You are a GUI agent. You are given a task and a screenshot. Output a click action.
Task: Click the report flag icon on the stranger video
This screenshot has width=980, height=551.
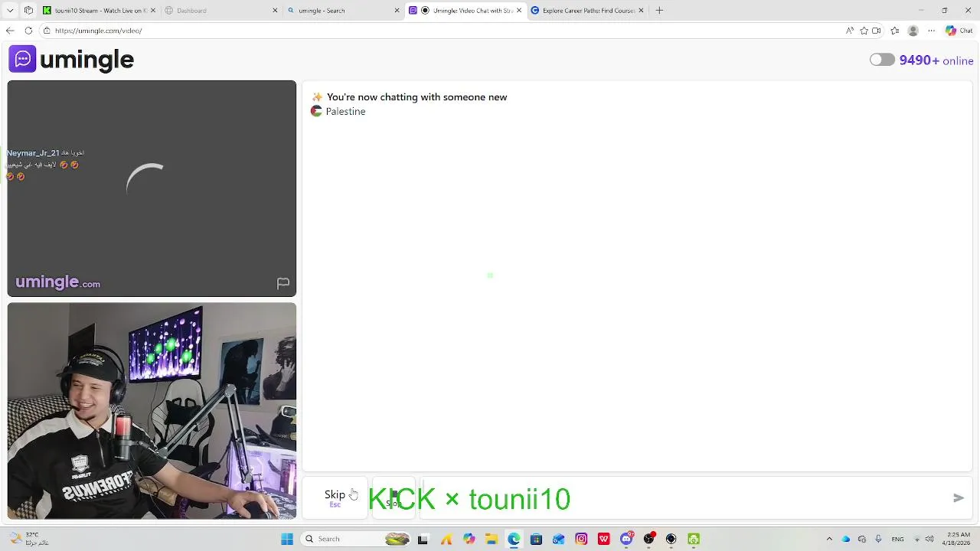click(283, 283)
